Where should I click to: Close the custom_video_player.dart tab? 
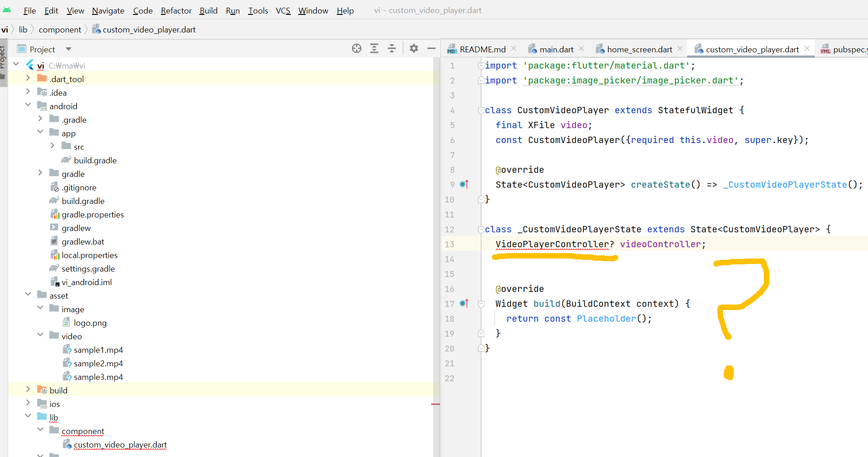pyautogui.click(x=807, y=48)
